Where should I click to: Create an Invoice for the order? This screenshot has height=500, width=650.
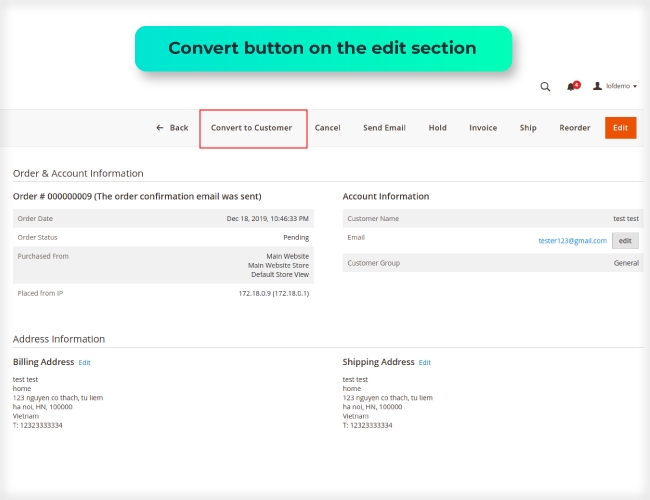pos(483,128)
